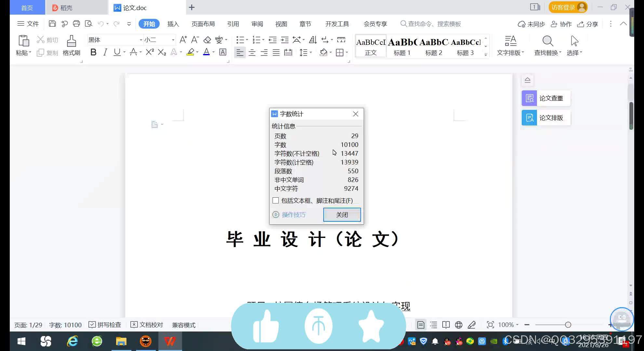644x351 pixels.
Task: Click the Select cursor icon
Action: [574, 41]
